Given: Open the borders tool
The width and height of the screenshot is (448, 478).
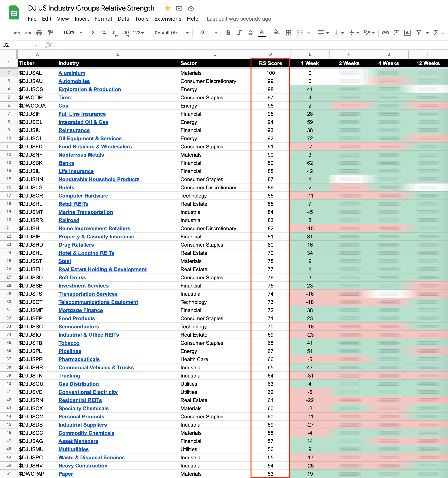Looking at the screenshot, I should click(x=288, y=33).
